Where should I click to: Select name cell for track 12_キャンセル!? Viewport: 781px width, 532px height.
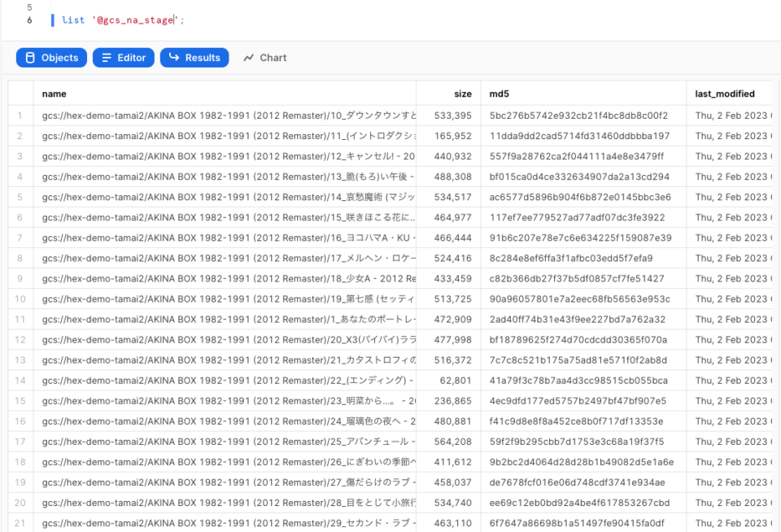(225, 156)
